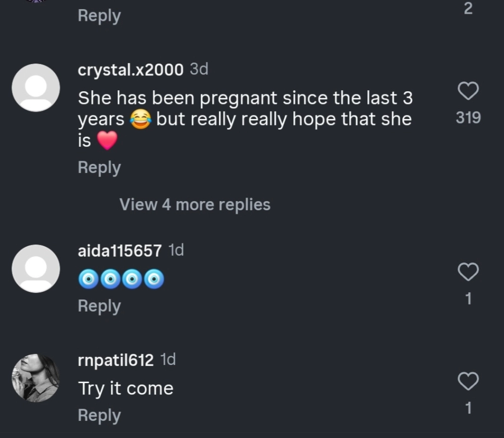
Task: Click the "Try it come" comment text
Action: (125, 389)
